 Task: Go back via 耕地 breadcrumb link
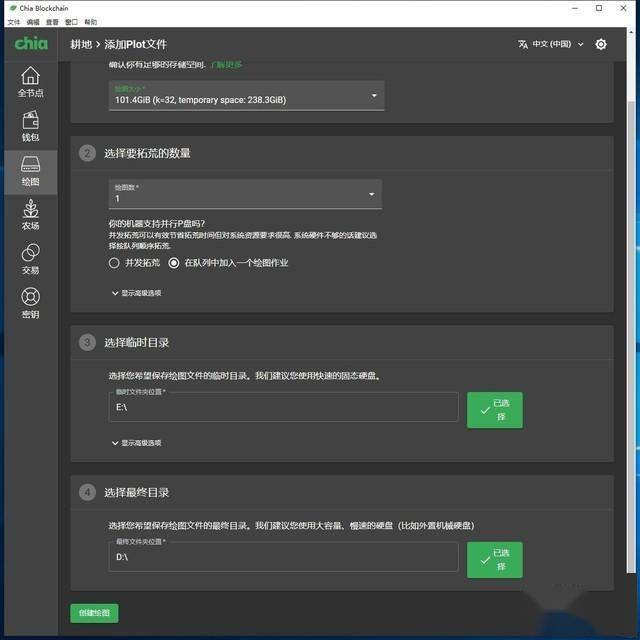pyautogui.click(x=81, y=44)
